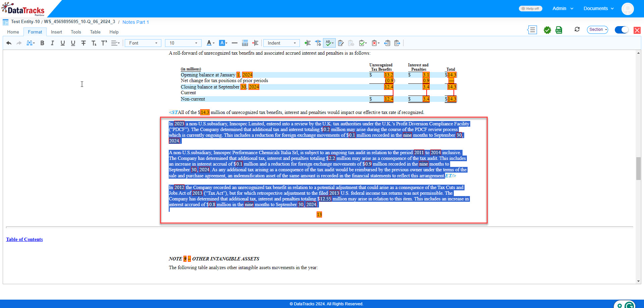The width and height of the screenshot is (644, 308).
Task: Click the vertical scrollbar thumb
Action: point(638,169)
